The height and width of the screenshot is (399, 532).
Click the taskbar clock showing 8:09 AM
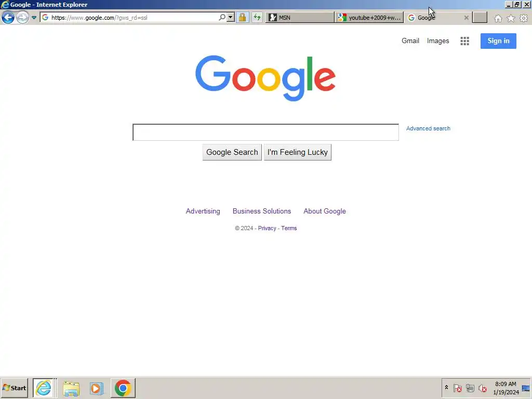coord(506,388)
